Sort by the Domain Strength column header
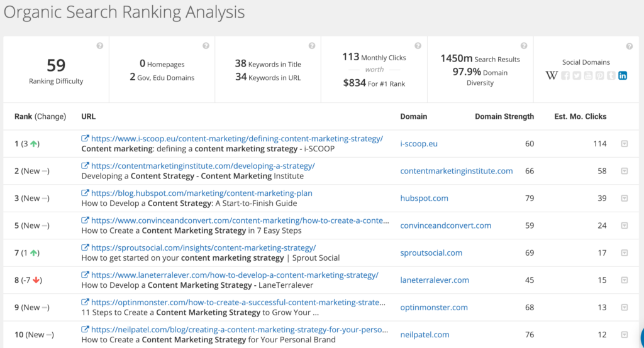 pyautogui.click(x=504, y=117)
